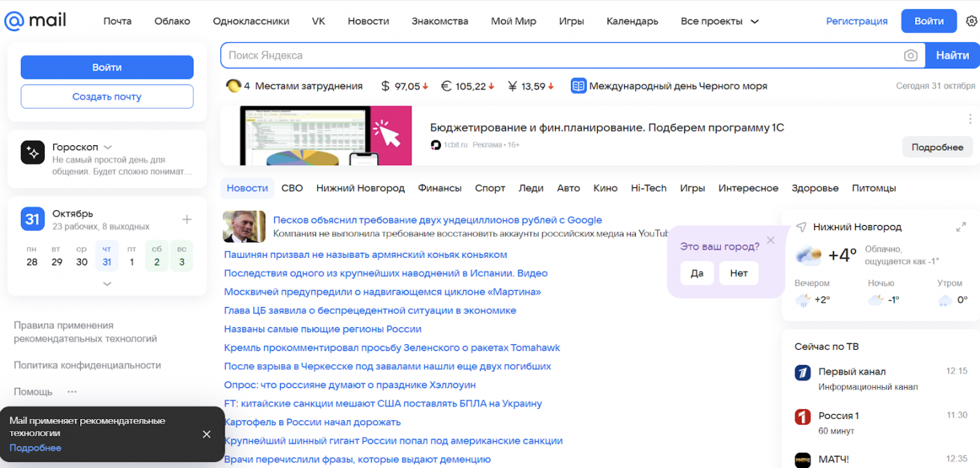Expand the Гороскоп sign chevron
The height and width of the screenshot is (468, 980).
pyautogui.click(x=108, y=147)
